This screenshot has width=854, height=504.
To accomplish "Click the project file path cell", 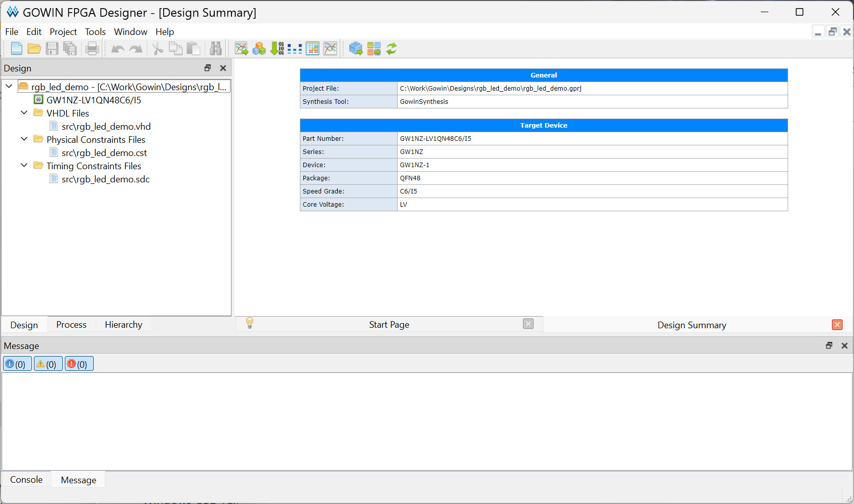I will click(x=592, y=88).
